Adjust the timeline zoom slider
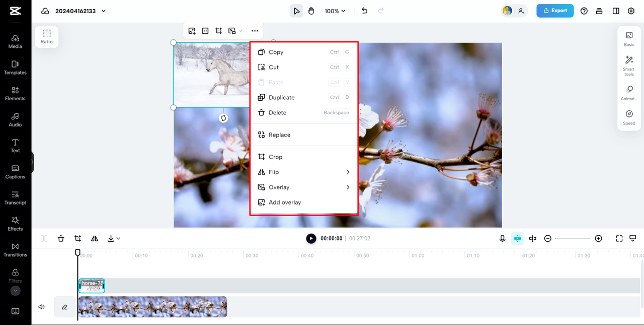This screenshot has width=644, height=325. click(573, 238)
